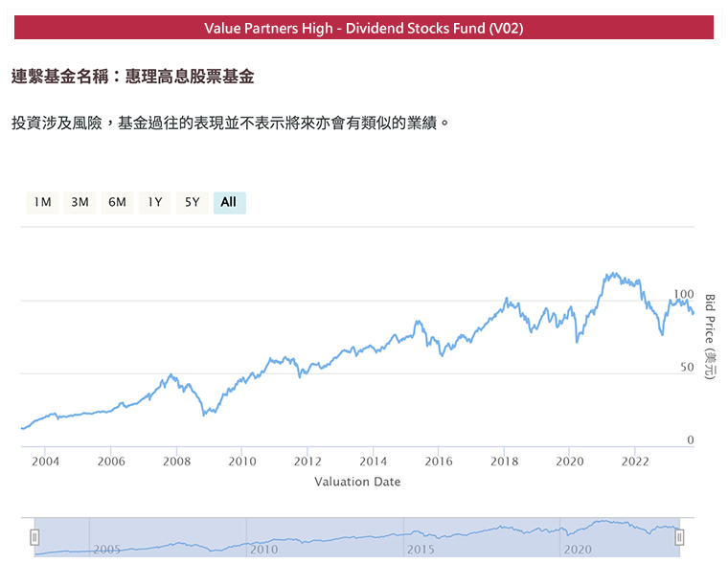Click the 0 y-axis value
728x563 pixels.
[691, 440]
